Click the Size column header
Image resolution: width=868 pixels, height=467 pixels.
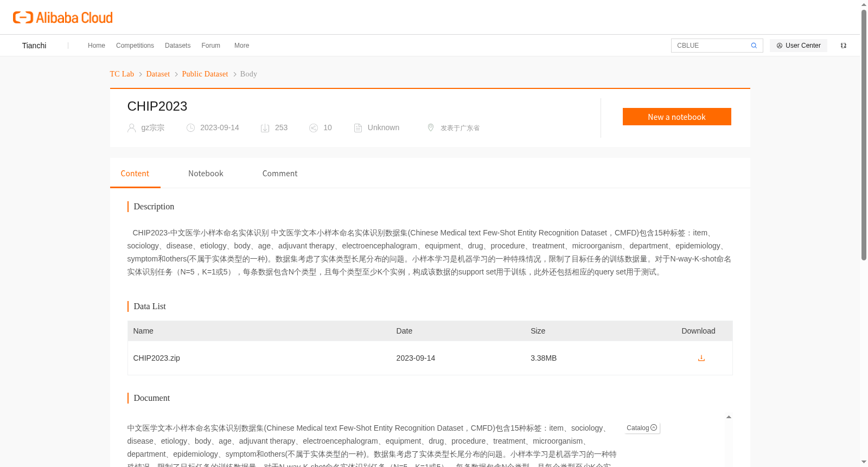tap(538, 331)
